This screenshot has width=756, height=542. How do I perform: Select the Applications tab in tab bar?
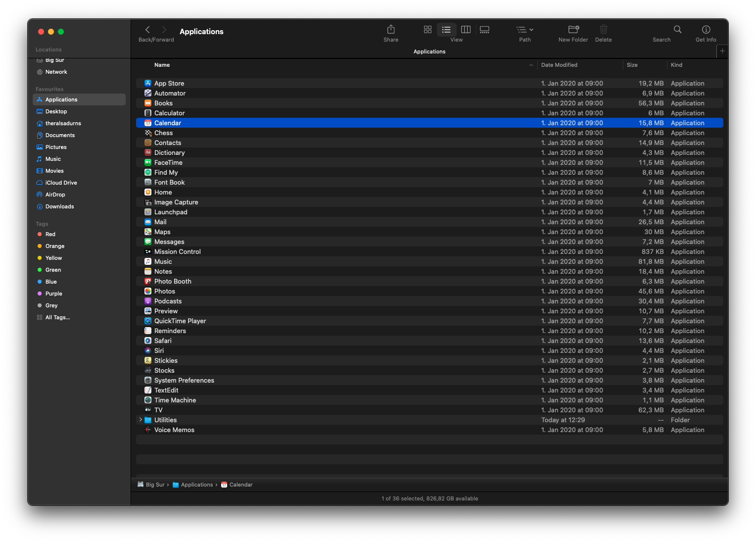(x=429, y=51)
